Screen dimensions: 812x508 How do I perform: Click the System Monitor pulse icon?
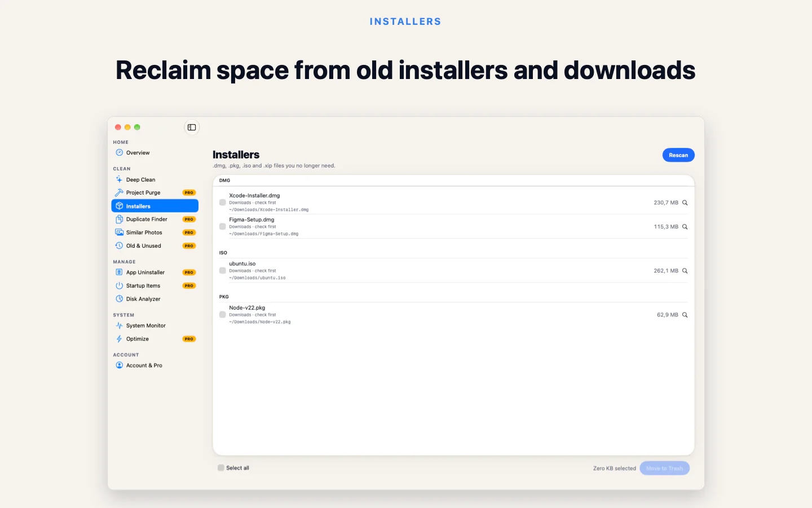click(119, 326)
